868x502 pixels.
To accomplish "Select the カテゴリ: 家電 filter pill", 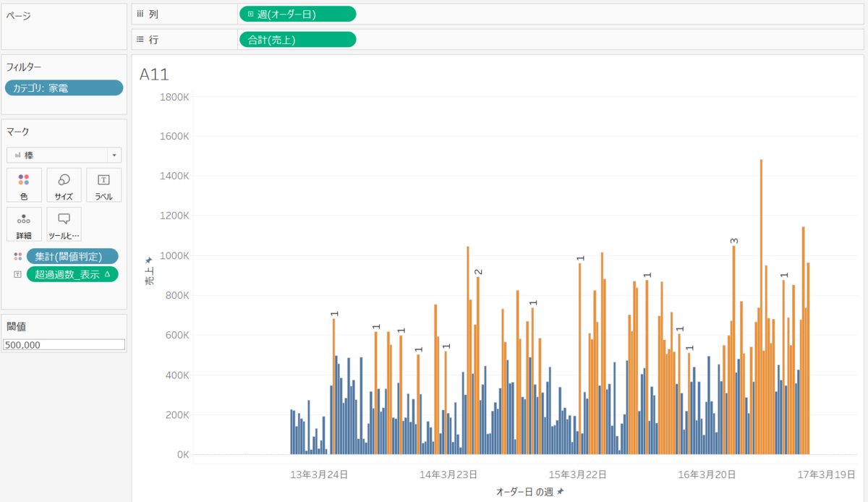I will tap(64, 88).
